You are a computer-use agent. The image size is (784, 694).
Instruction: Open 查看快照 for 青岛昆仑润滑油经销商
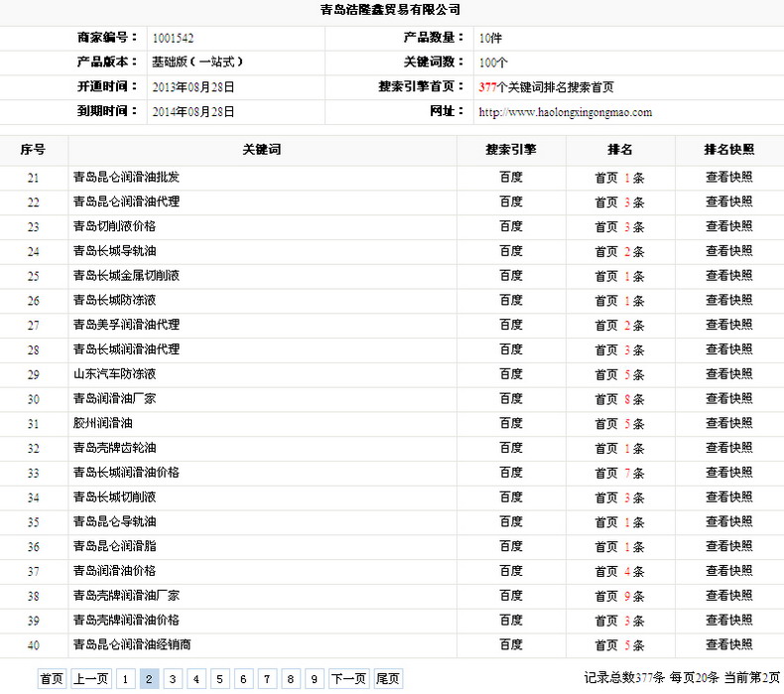(x=729, y=644)
